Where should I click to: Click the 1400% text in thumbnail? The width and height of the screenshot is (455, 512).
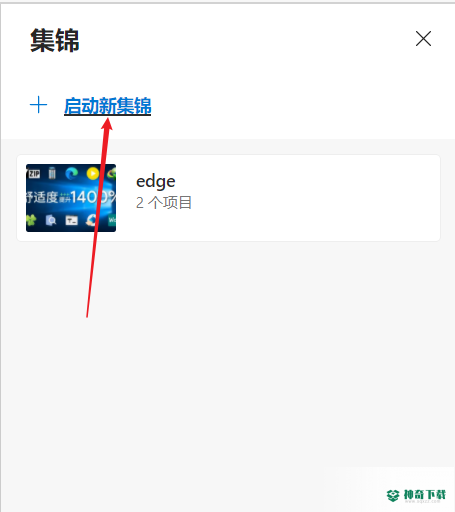(x=93, y=197)
